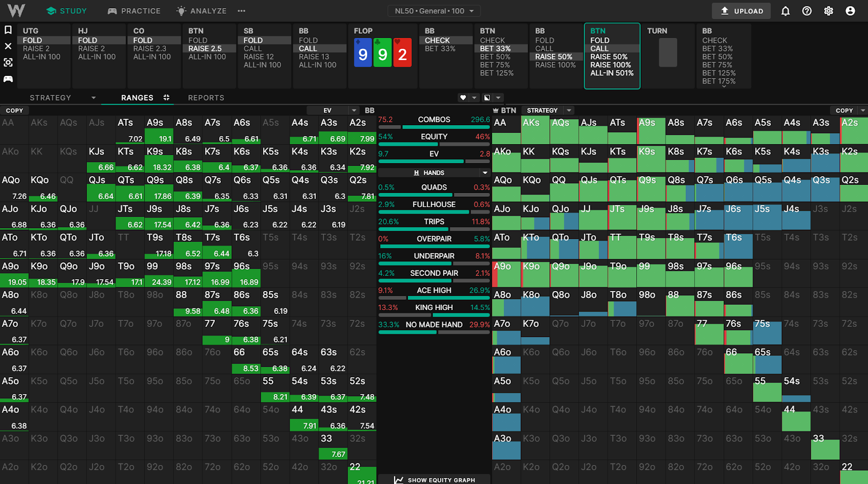868x484 pixels.
Task: Click the bookmark icon in left sidebar
Action: 8,30
